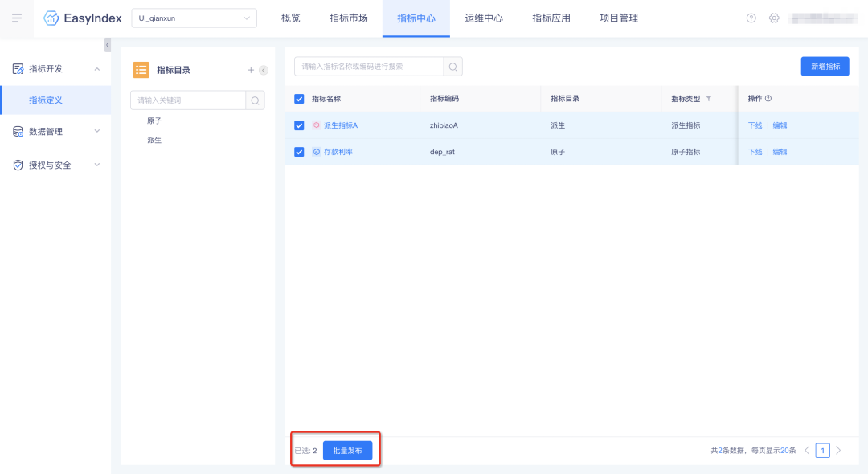Open the 存款利率 name link

338,152
